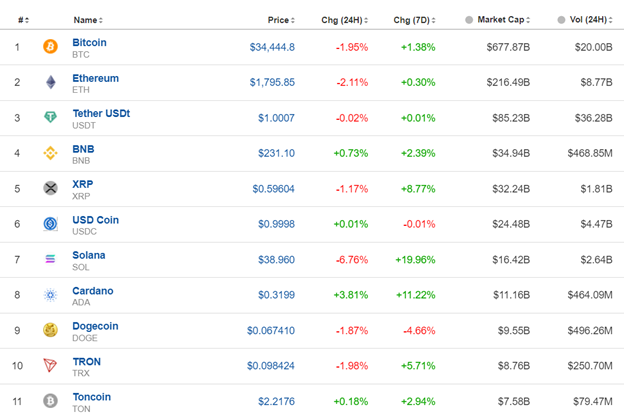Viewport: 624px width, 416px height.
Task: Sort by Market Cap column
Action: 503,20
